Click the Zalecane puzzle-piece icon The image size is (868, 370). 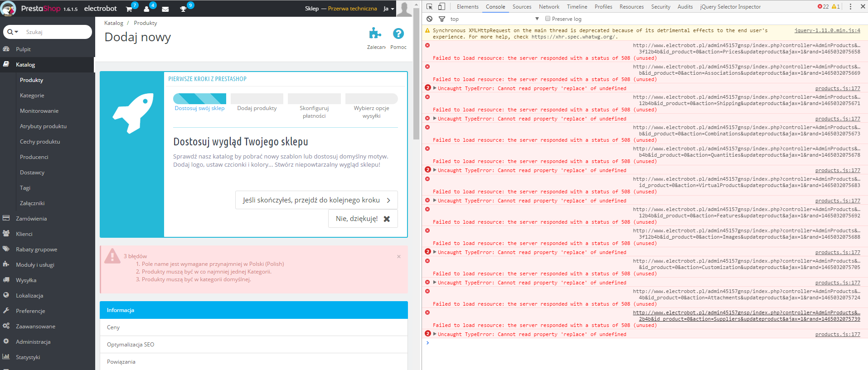pyautogui.click(x=375, y=33)
